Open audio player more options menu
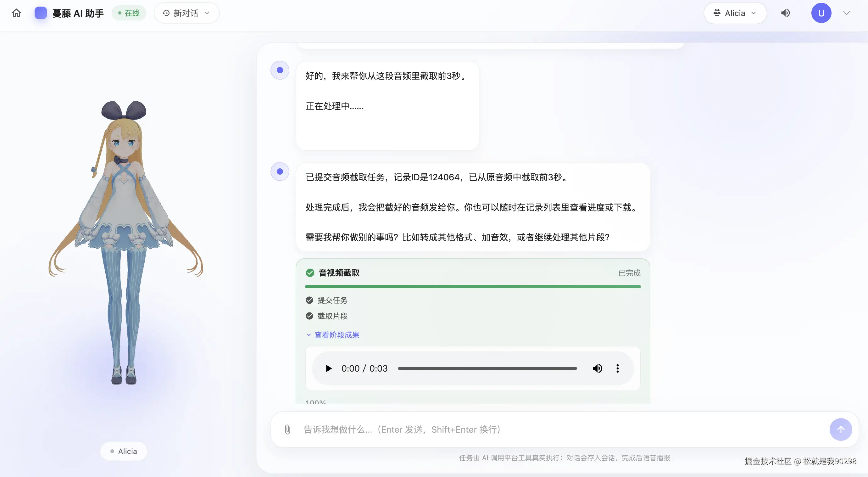Image resolution: width=868 pixels, height=477 pixels. (617, 368)
